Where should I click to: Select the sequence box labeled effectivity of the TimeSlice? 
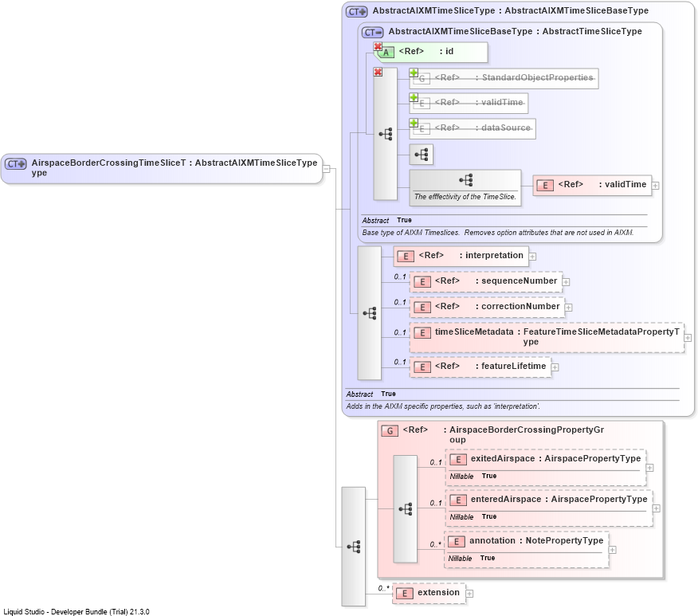pyautogui.click(x=465, y=187)
